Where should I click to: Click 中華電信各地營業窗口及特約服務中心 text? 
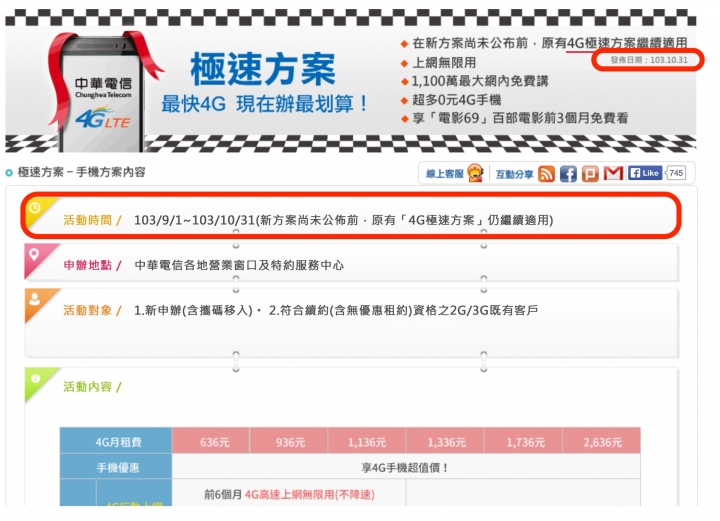239,265
